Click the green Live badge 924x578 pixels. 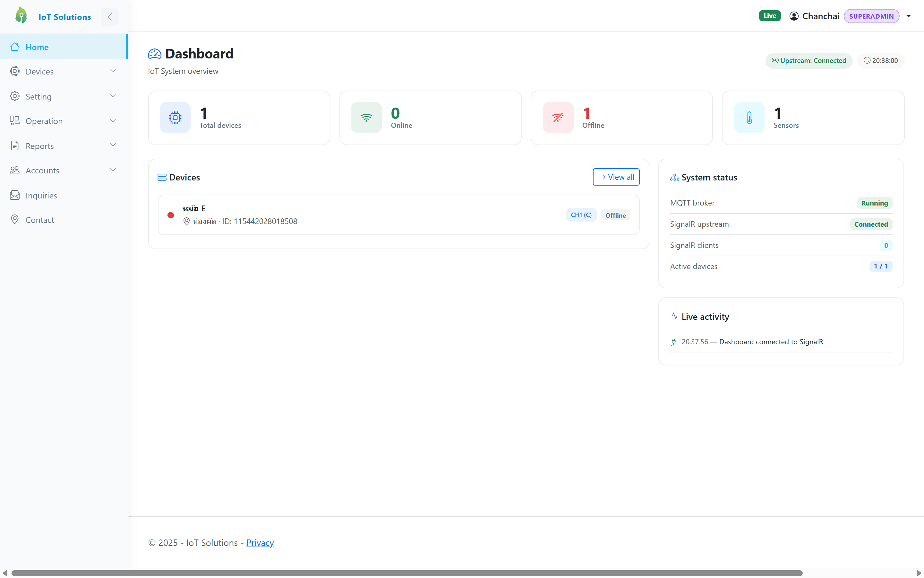point(770,16)
